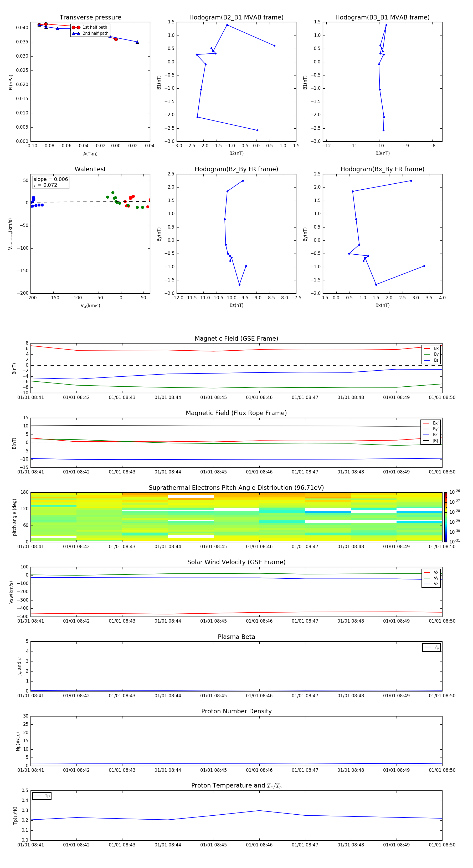Click the 'Magnetic Field (Flux Rope Frame)' title
This screenshot has width=473, height=868.
click(236, 413)
